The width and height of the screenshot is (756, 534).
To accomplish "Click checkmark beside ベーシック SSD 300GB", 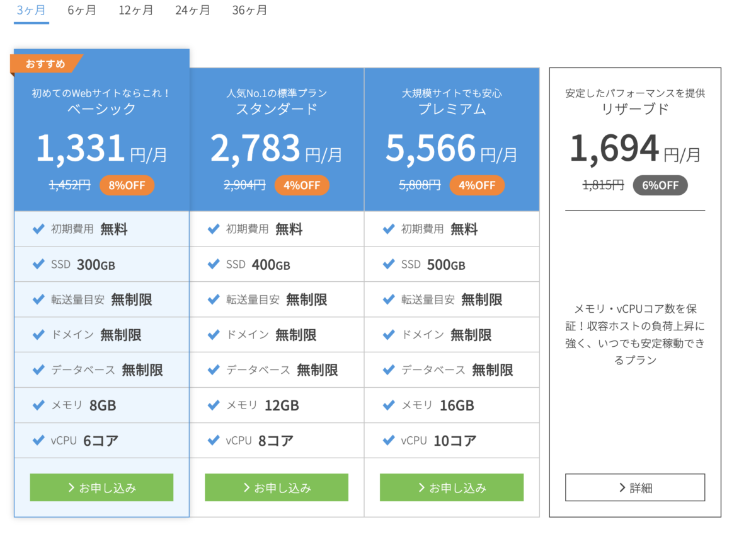I will pyautogui.click(x=38, y=264).
